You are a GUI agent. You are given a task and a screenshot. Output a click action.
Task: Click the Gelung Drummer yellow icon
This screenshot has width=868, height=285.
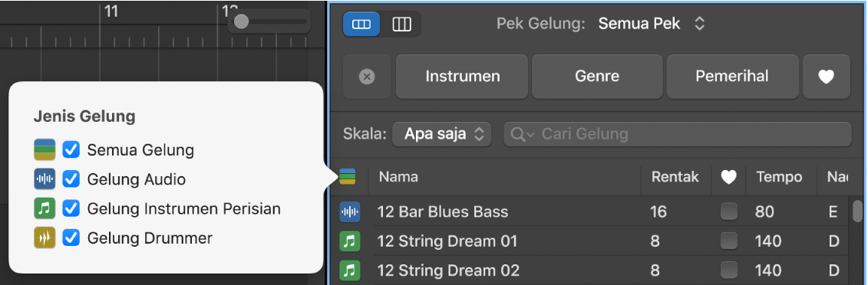click(45, 238)
